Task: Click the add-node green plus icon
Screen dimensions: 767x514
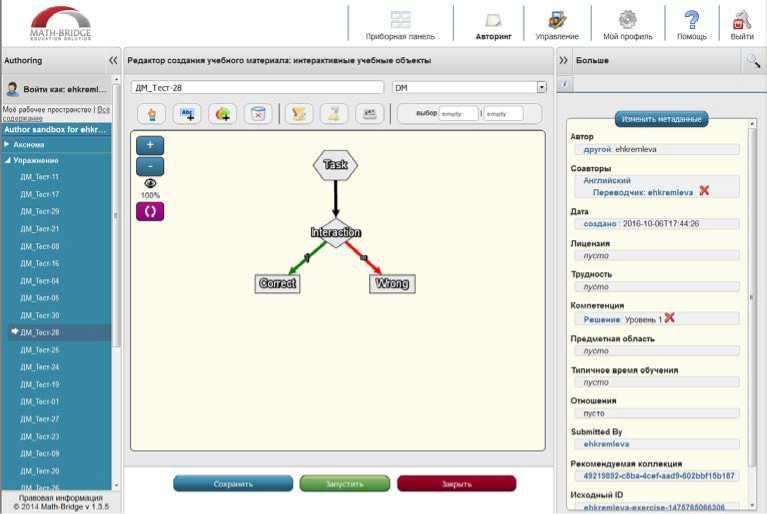Action: coord(223,114)
